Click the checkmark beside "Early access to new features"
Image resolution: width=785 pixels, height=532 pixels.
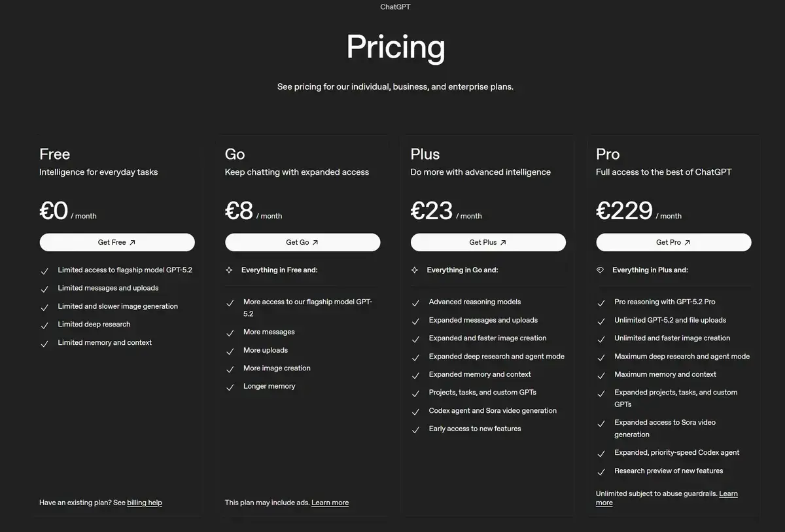click(x=416, y=429)
